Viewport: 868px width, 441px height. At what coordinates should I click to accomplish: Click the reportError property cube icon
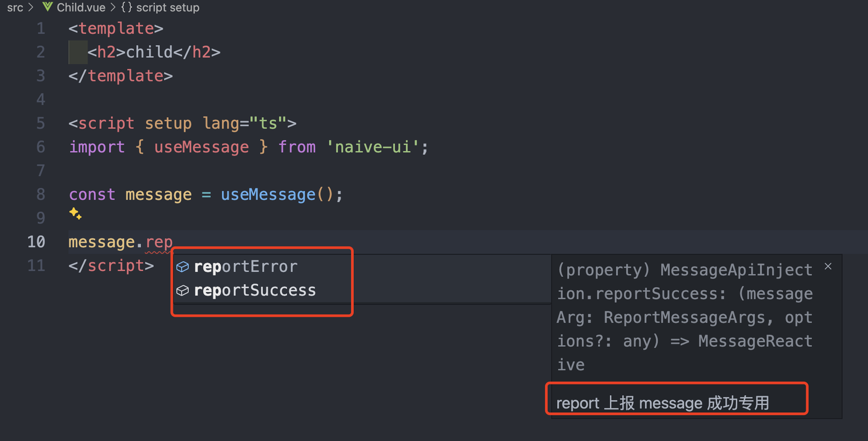(183, 267)
